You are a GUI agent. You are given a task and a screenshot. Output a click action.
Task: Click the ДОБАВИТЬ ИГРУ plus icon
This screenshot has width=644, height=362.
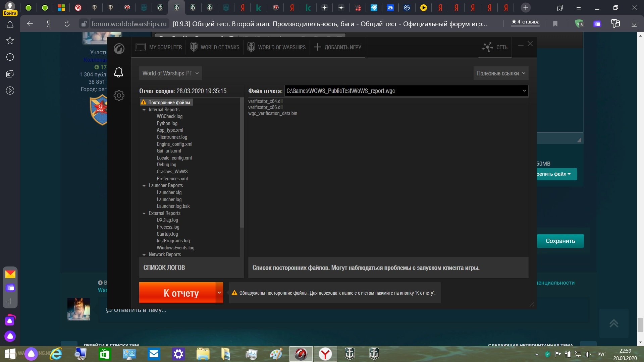pos(317,47)
